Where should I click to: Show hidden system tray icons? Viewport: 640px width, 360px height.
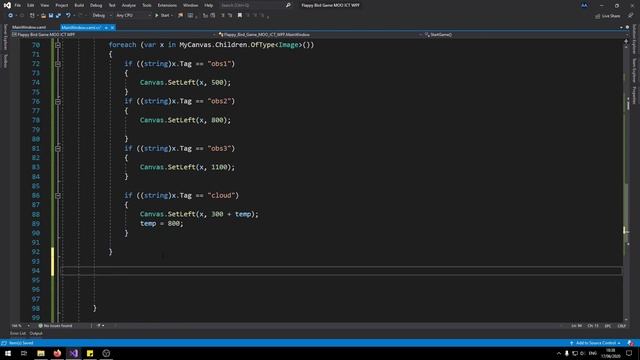coord(559,353)
